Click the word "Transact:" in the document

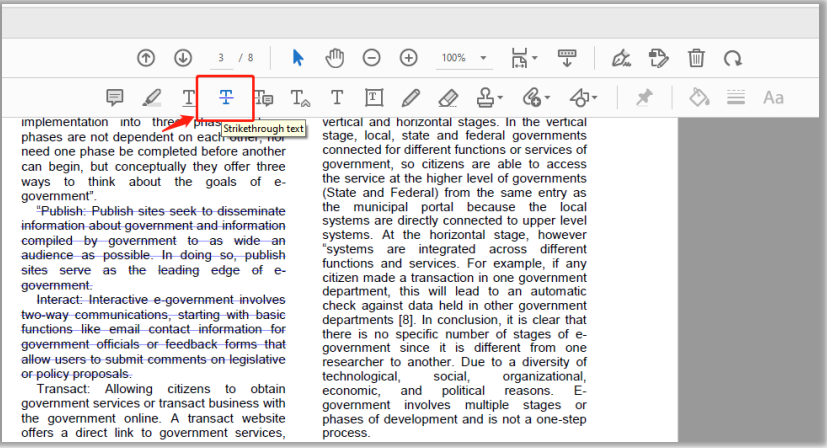63,389
